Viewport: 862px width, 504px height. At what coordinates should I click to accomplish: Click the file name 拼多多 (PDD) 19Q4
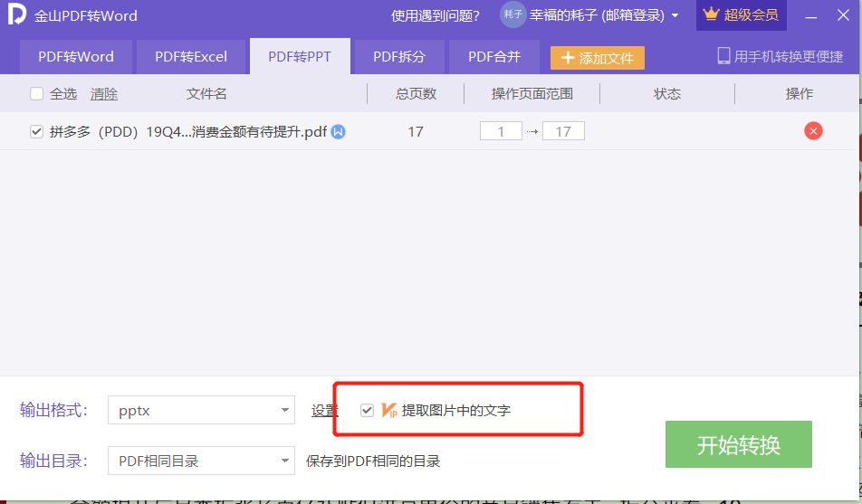(188, 132)
